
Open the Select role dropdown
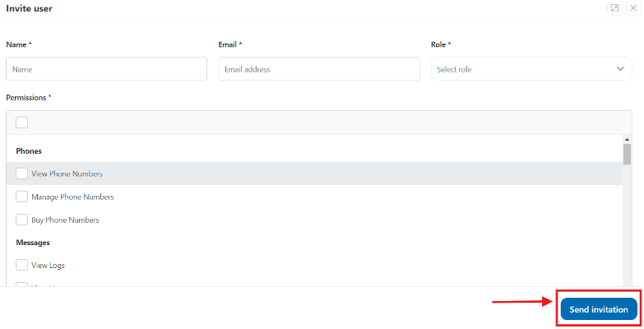pos(531,69)
